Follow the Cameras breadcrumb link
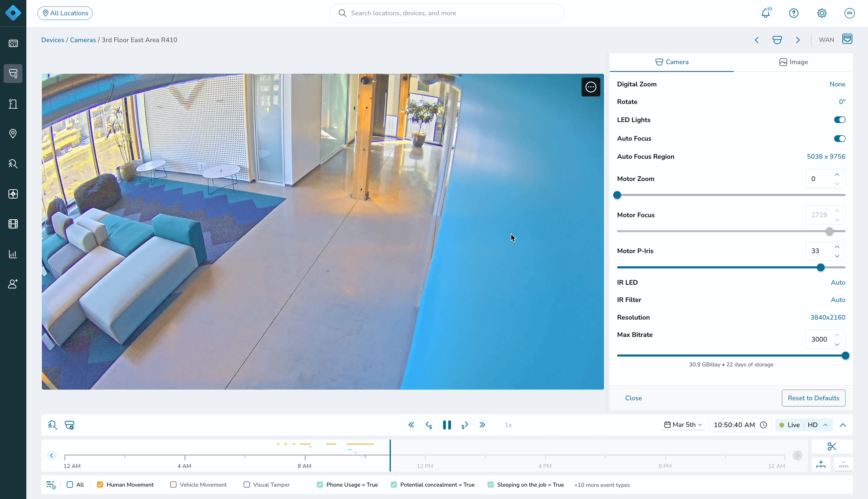The height and width of the screenshot is (499, 868). click(83, 40)
